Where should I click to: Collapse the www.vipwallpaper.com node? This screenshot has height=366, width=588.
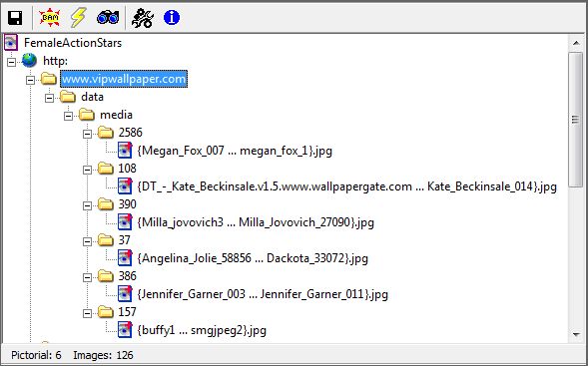click(x=30, y=80)
